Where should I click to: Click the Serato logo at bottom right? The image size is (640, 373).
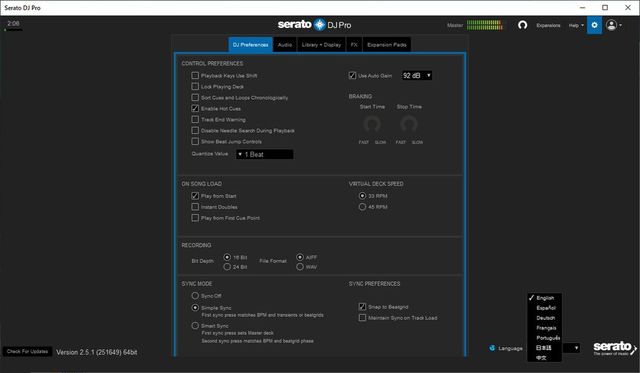point(614,348)
